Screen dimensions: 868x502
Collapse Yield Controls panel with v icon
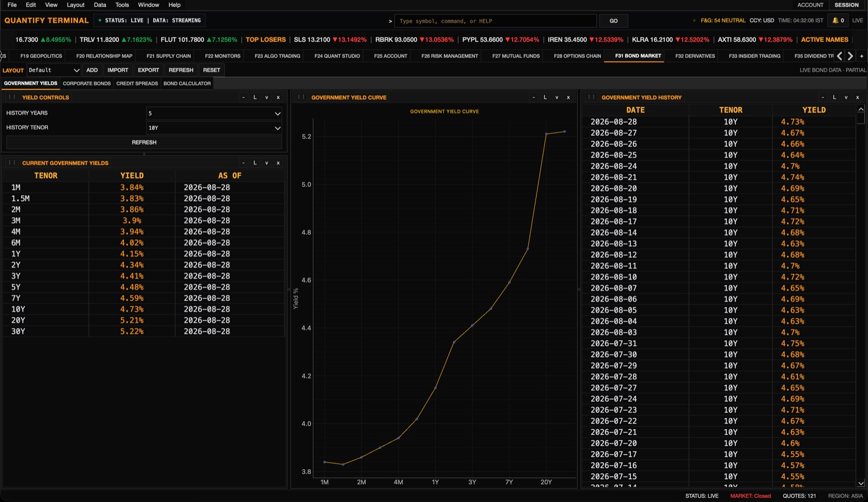[x=266, y=98]
